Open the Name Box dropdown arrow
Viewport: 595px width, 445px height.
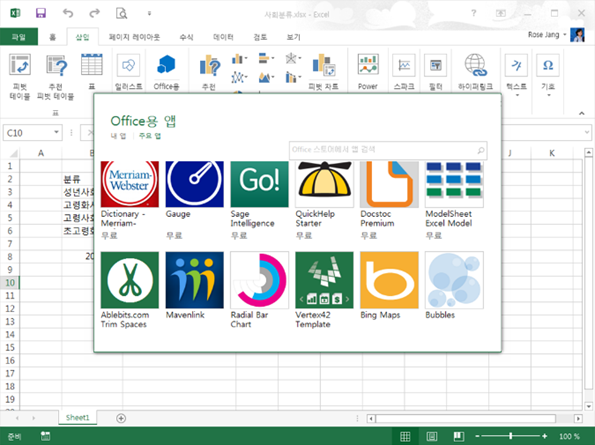[x=56, y=132]
